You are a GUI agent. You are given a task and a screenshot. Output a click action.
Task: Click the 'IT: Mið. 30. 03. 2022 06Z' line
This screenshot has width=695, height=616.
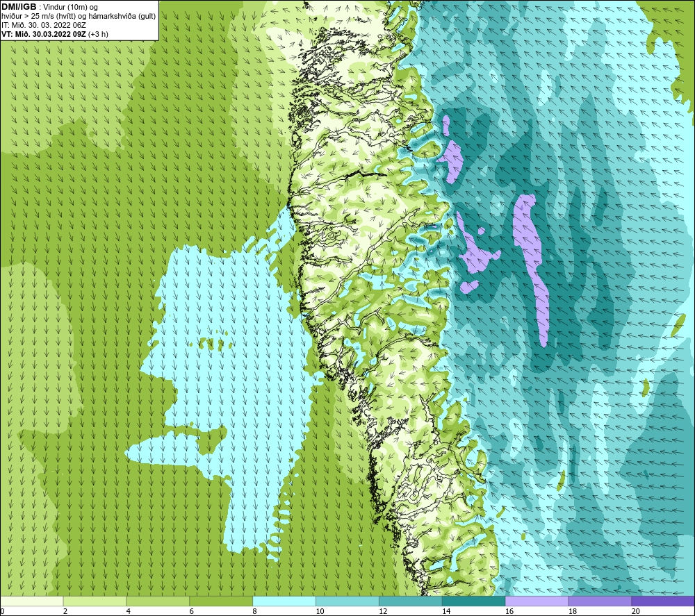click(43, 25)
